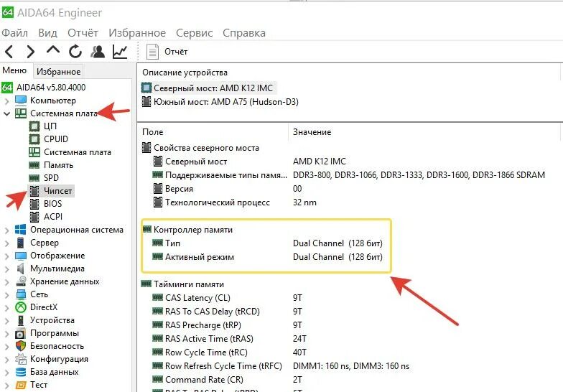Click the Отчёт report toolbar button
This screenshot has height=392, width=563.
coord(167,52)
